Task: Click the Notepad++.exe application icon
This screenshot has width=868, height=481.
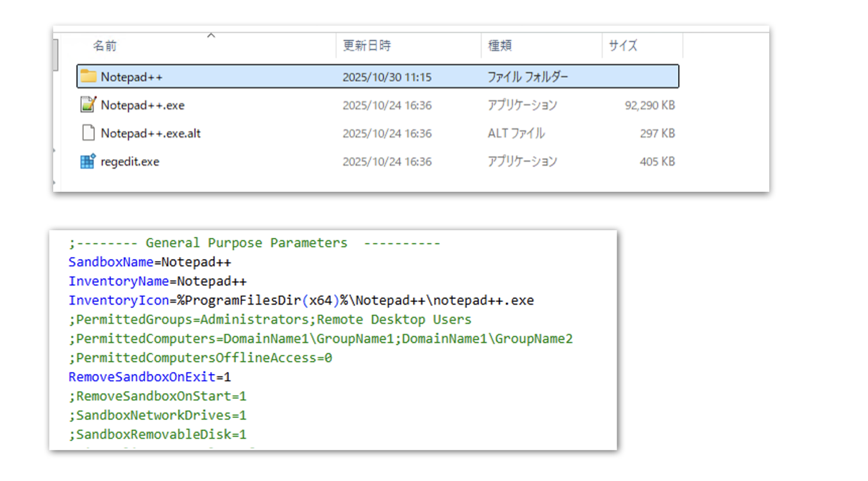Action: click(88, 105)
